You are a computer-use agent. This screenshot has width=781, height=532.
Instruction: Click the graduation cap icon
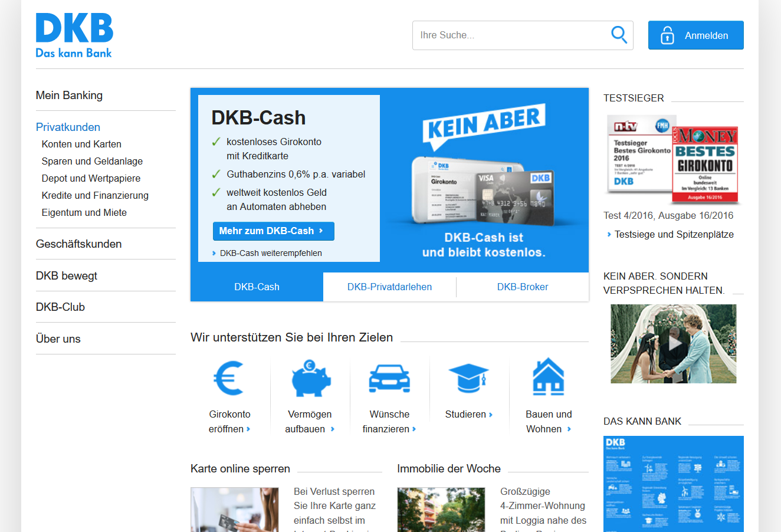point(469,378)
